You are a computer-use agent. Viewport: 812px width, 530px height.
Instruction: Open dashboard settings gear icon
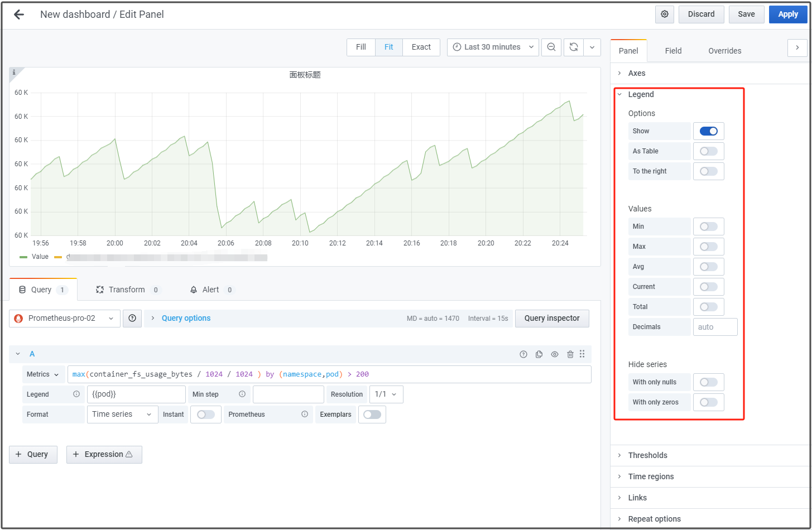664,15
